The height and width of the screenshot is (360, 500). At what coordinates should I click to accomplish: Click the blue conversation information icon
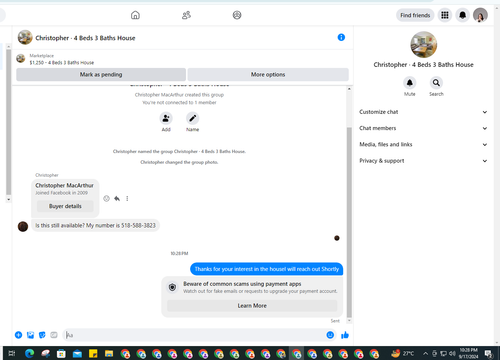click(x=341, y=37)
